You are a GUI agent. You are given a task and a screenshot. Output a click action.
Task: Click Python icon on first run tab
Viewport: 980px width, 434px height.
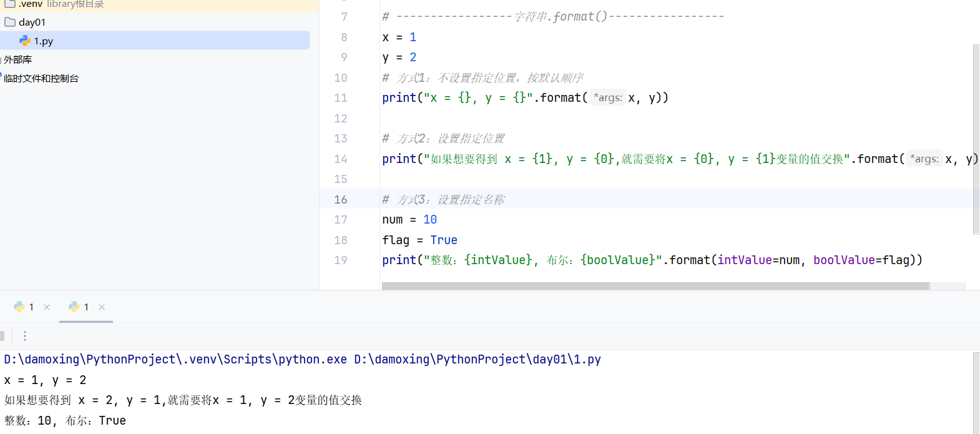19,307
